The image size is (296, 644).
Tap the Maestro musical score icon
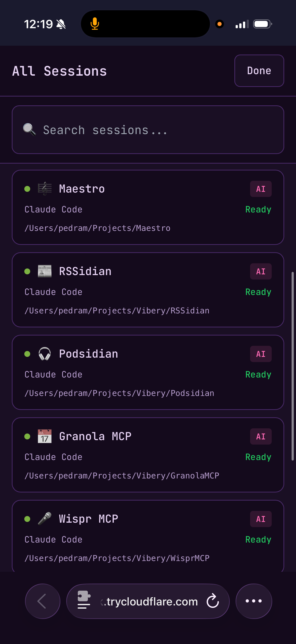tap(45, 189)
